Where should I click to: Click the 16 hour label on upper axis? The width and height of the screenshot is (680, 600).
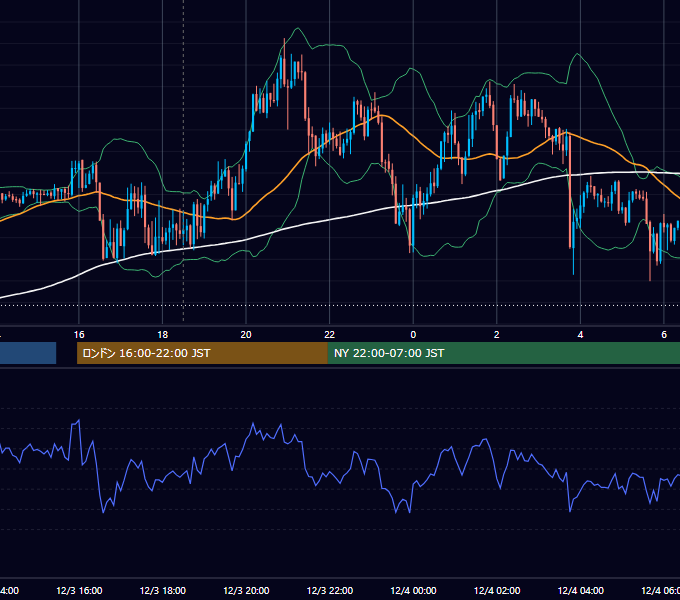tap(79, 335)
